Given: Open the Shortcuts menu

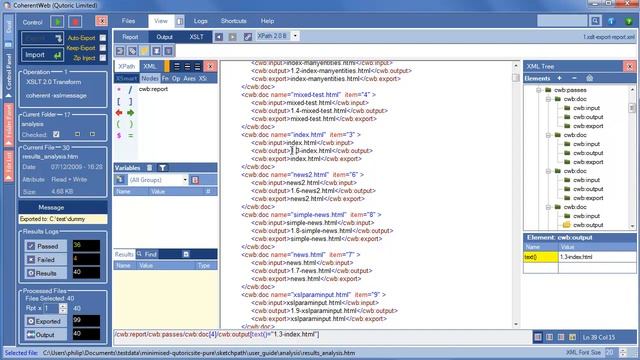Looking at the screenshot, I should pos(233,21).
